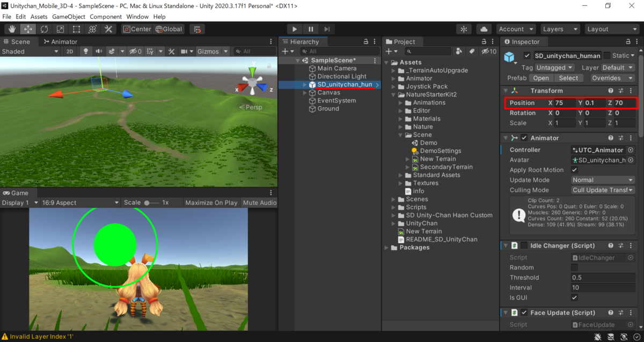
Task: Toggle the Project panel lock
Action: point(485,41)
